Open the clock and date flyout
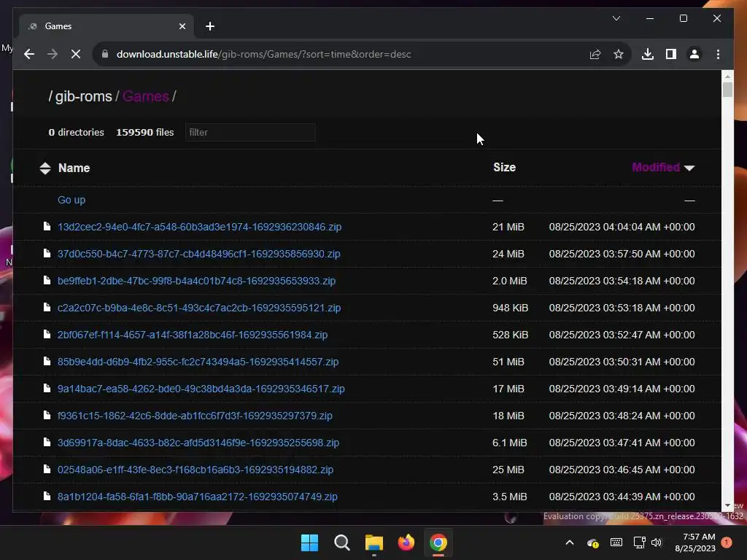 pos(695,542)
